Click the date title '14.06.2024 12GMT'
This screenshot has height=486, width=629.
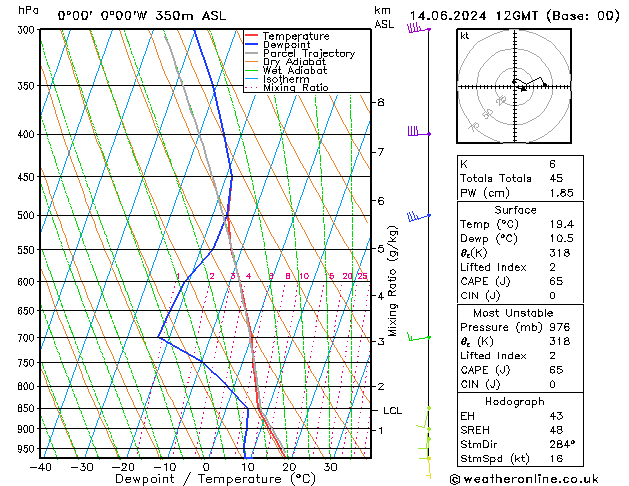[x=474, y=16]
